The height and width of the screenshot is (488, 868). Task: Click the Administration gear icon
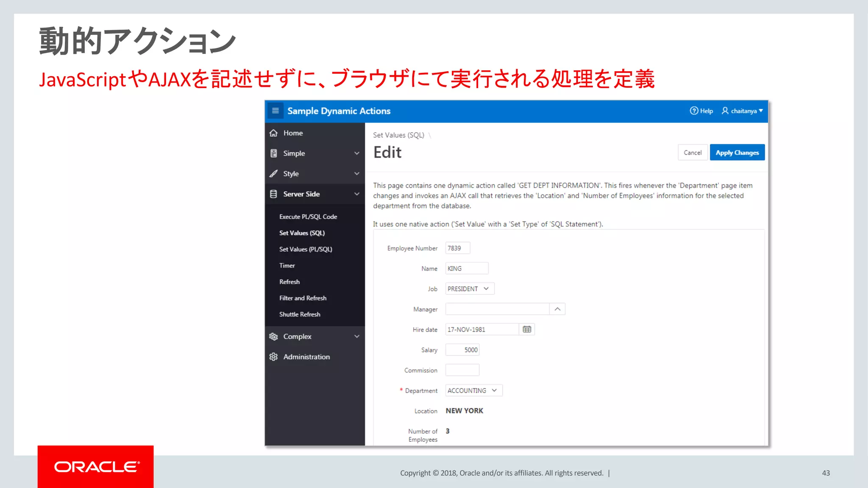[273, 357]
